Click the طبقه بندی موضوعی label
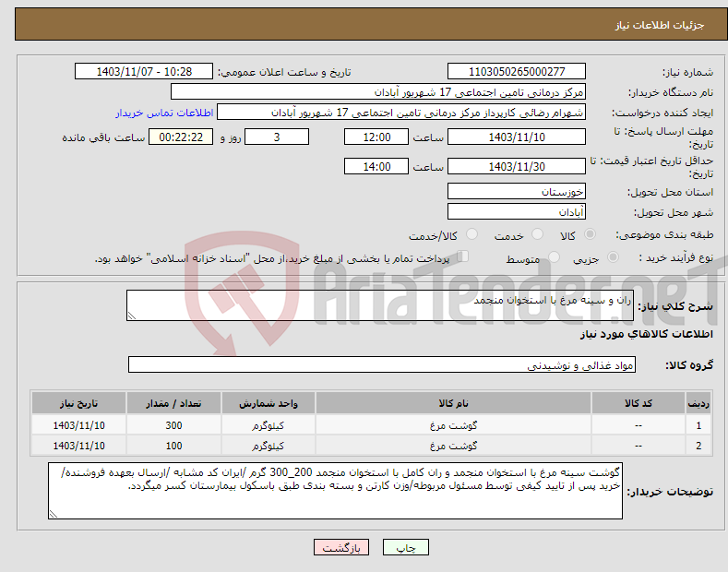 tap(664, 234)
